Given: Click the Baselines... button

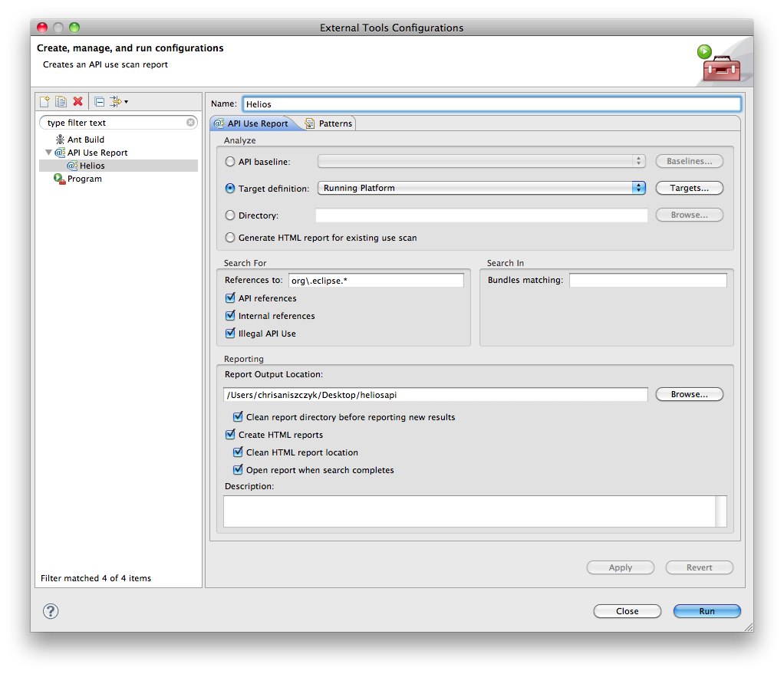Looking at the screenshot, I should tap(689, 161).
